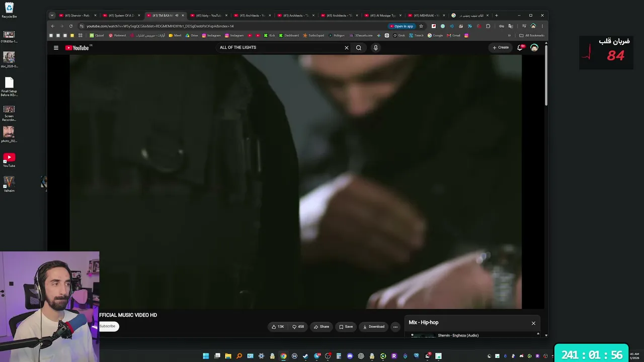Start voice search with microphone
The width and height of the screenshot is (644, 362).
point(375,48)
